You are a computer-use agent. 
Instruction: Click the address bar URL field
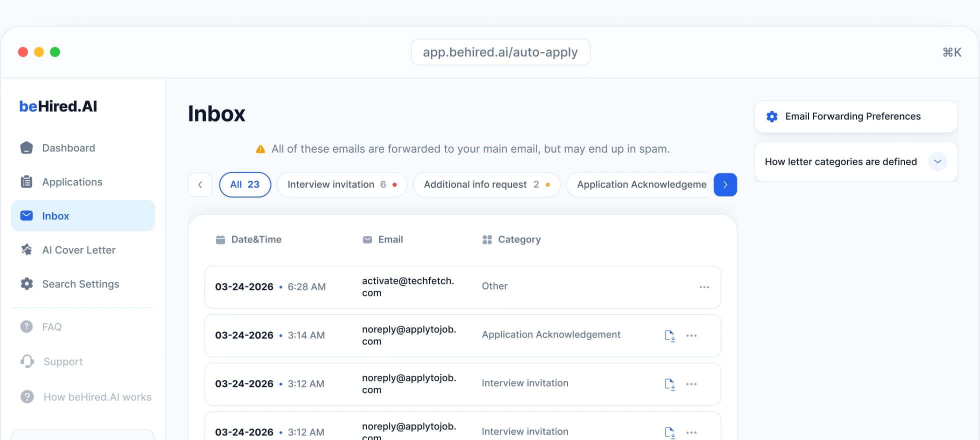(500, 52)
